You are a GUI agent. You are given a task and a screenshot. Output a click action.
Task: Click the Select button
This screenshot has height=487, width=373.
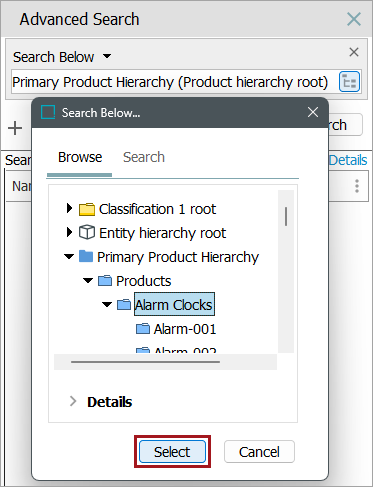coord(172,452)
